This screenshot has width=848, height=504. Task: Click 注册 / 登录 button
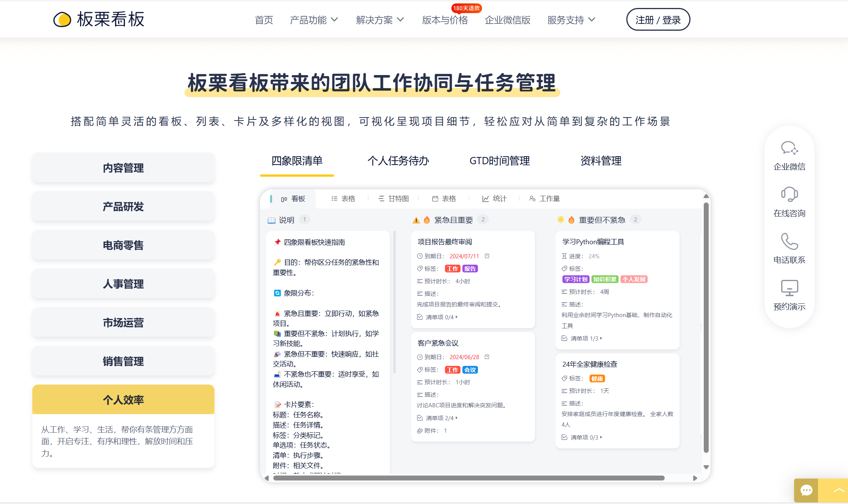pyautogui.click(x=658, y=20)
